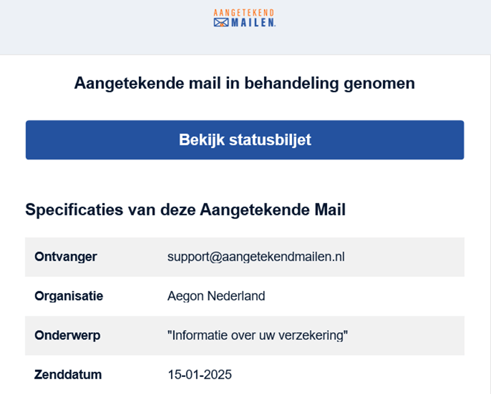Click the Zenddatum table row
The image size is (491, 394).
click(245, 375)
